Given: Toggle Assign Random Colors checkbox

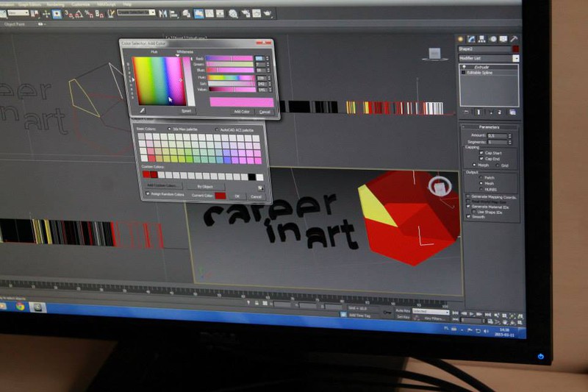Looking at the screenshot, I should (147, 194).
